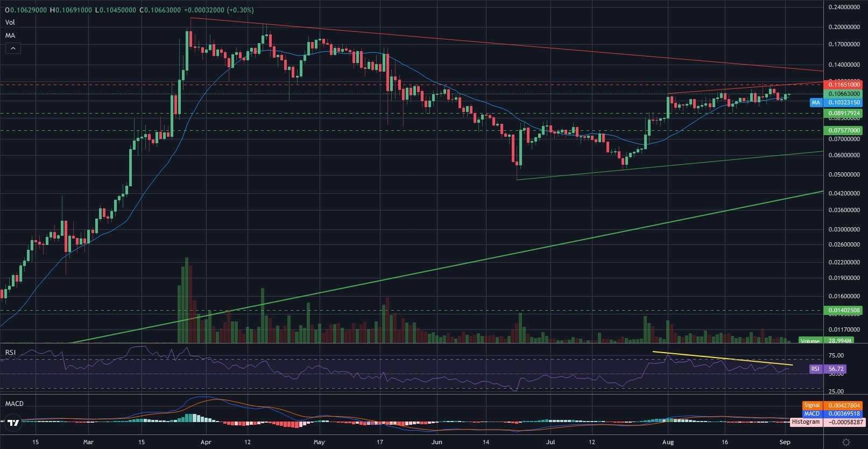Click the 0.07577000 green level label
868x449 pixels.
843,130
